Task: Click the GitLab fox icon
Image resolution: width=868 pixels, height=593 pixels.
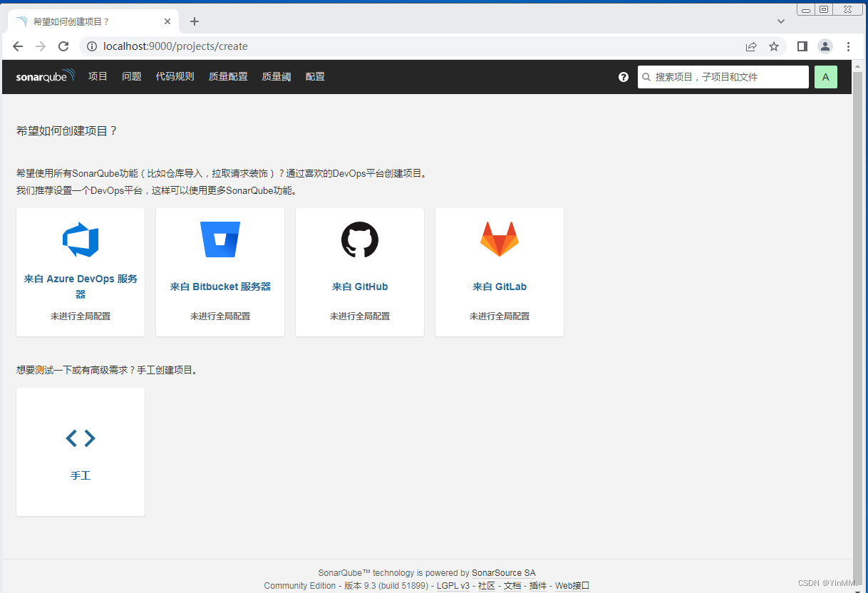Action: pyautogui.click(x=500, y=239)
